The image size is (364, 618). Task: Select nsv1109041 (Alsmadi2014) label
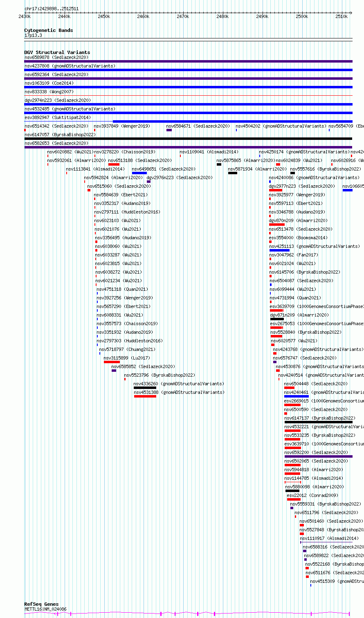(x=209, y=152)
